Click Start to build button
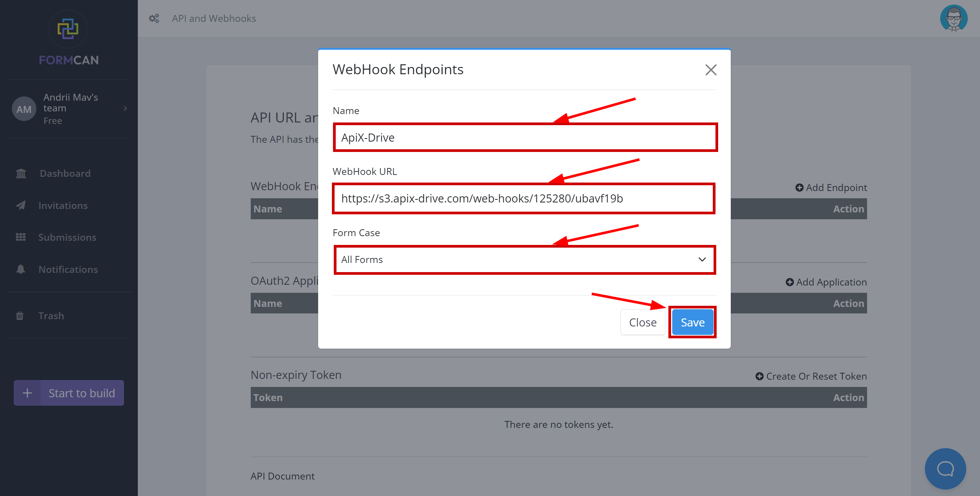 click(69, 393)
